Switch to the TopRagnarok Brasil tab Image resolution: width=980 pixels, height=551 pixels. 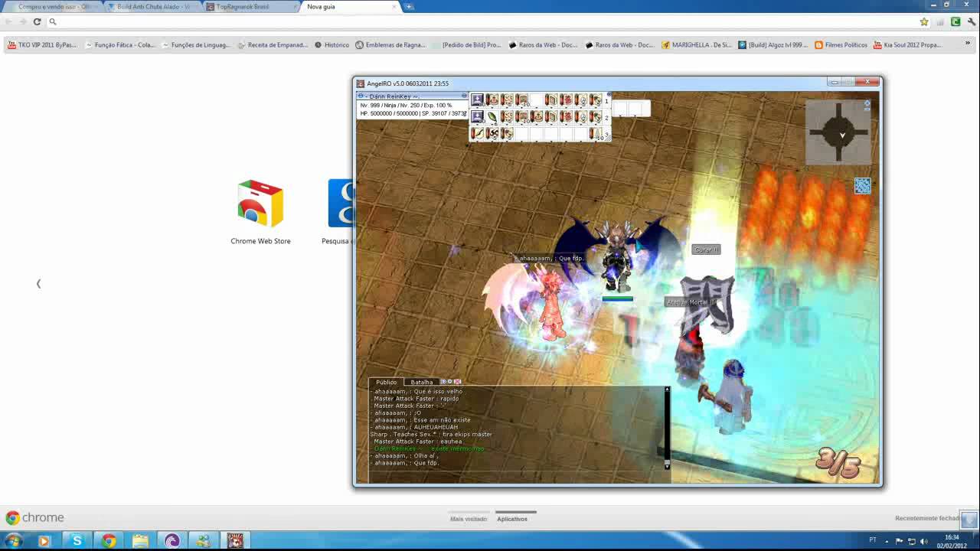(x=249, y=6)
